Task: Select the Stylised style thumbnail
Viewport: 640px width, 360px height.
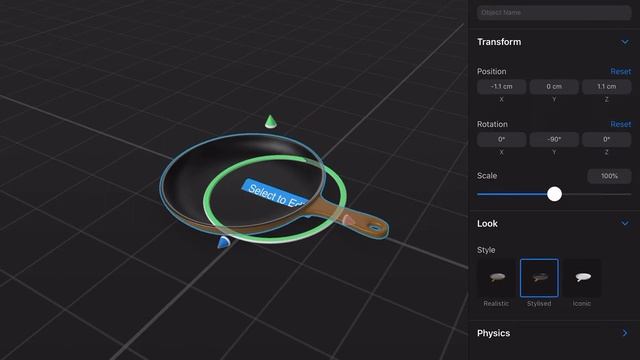Action: pyautogui.click(x=539, y=278)
